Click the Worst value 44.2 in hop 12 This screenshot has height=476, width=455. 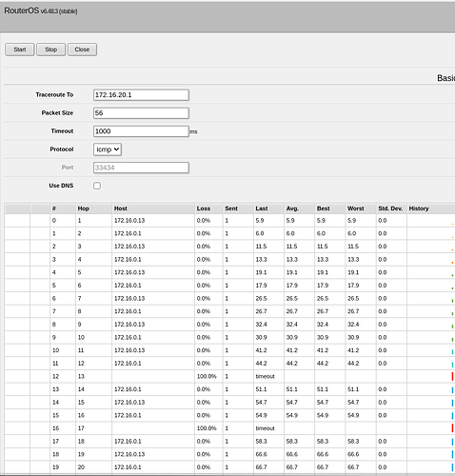click(353, 364)
